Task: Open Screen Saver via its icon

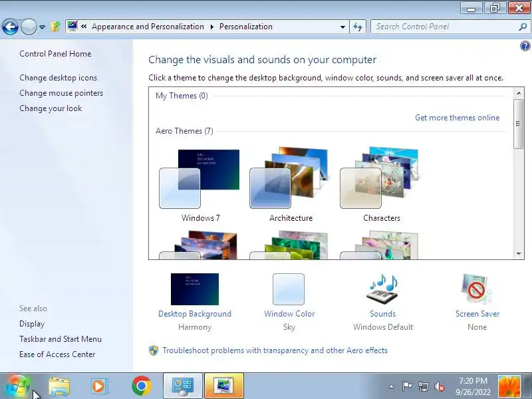Action: point(476,289)
